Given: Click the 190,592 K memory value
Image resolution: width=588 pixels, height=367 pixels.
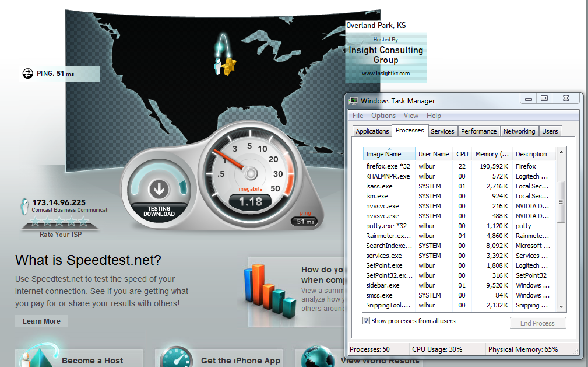Looking at the screenshot, I should pos(494,166).
